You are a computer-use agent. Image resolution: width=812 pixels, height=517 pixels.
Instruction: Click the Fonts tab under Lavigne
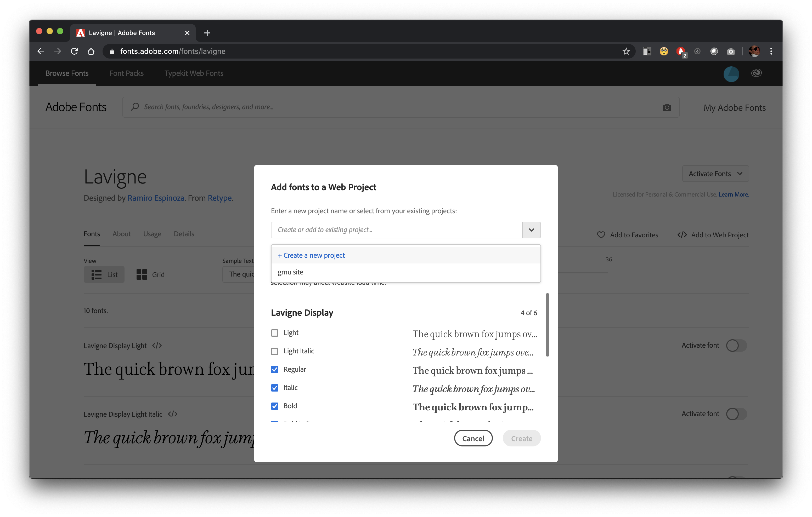pyautogui.click(x=92, y=234)
